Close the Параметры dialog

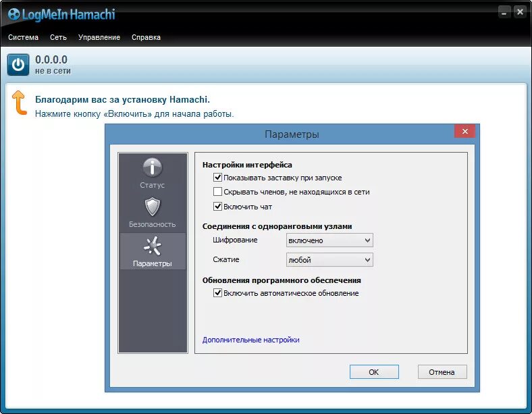pos(464,131)
